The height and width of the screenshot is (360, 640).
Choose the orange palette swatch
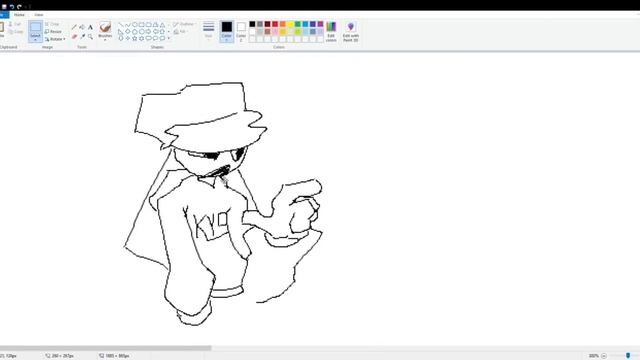click(x=282, y=24)
